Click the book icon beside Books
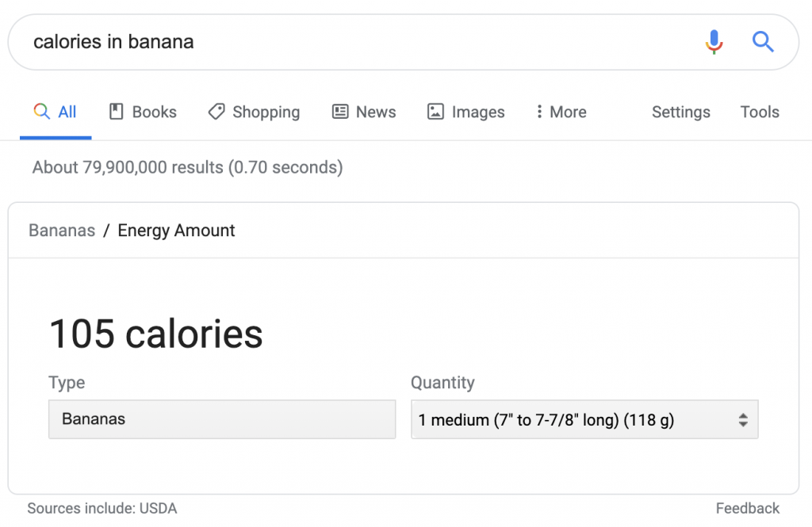The image size is (812, 527). (x=117, y=112)
